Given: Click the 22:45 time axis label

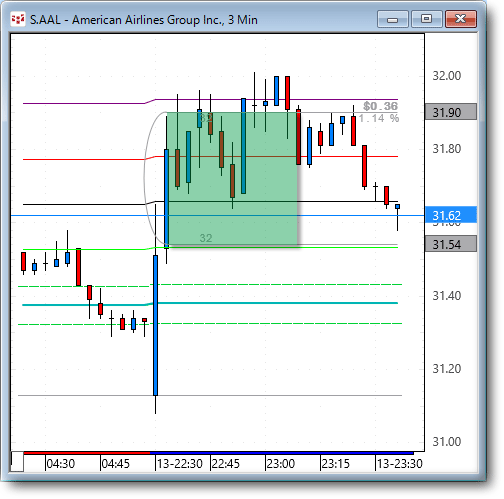Looking at the screenshot, I should point(225,464).
